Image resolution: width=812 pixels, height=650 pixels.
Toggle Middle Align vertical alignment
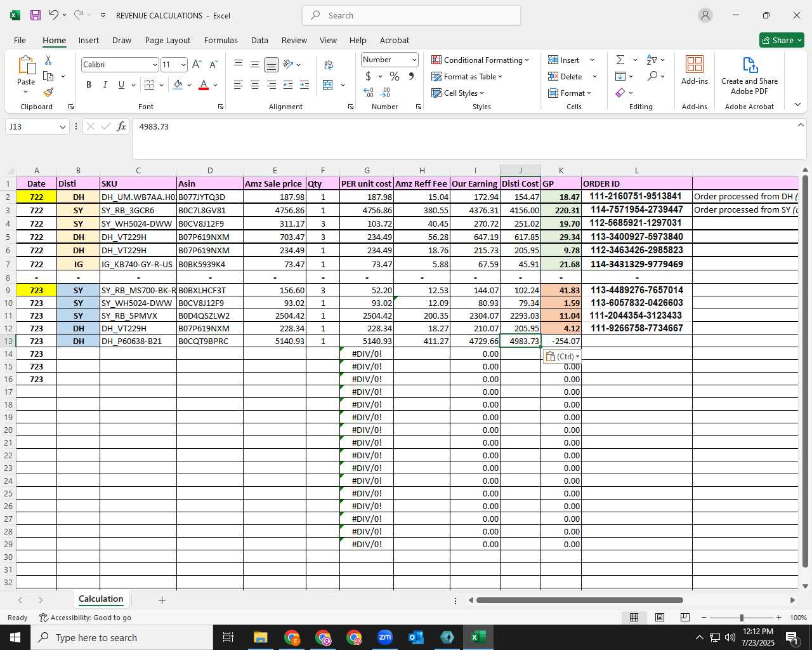[255, 64]
